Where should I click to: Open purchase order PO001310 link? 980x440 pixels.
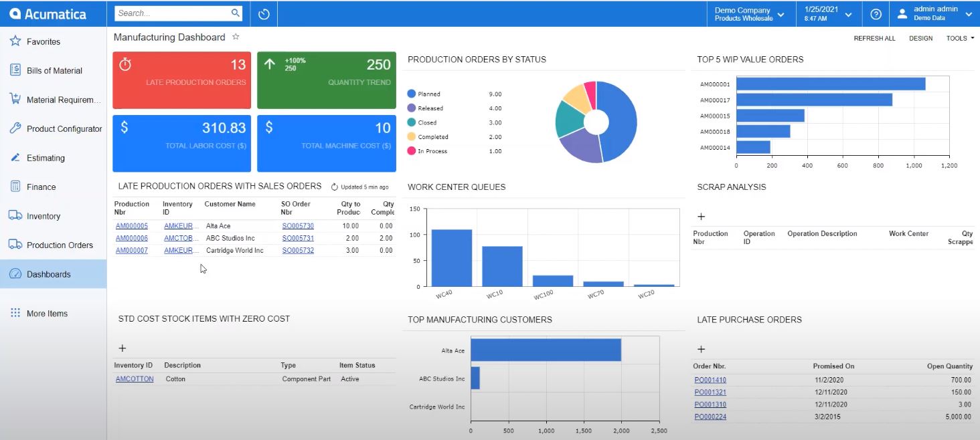click(710, 405)
